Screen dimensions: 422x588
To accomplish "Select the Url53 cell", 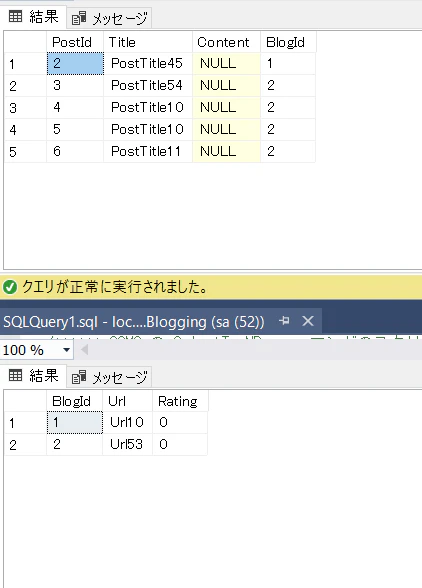I will pos(128,444).
